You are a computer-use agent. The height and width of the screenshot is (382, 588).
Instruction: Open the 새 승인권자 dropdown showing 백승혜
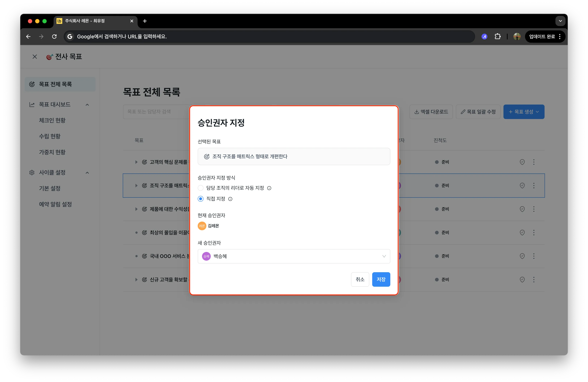point(294,256)
